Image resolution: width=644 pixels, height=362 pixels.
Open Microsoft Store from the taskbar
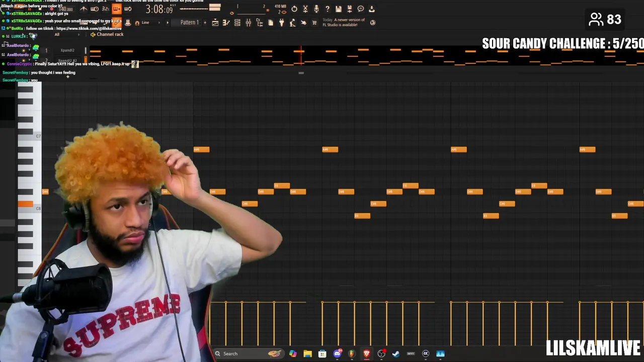(323, 353)
